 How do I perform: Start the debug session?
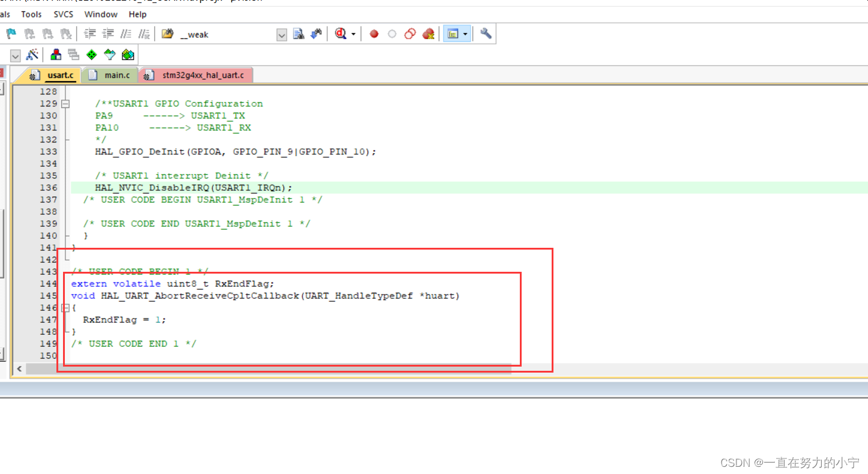[x=341, y=34]
